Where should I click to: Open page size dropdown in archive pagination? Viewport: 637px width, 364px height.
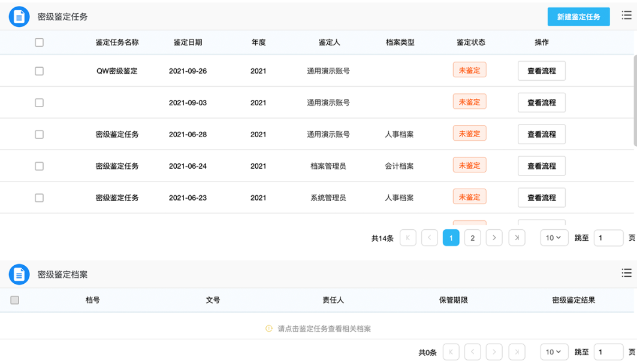click(553, 352)
